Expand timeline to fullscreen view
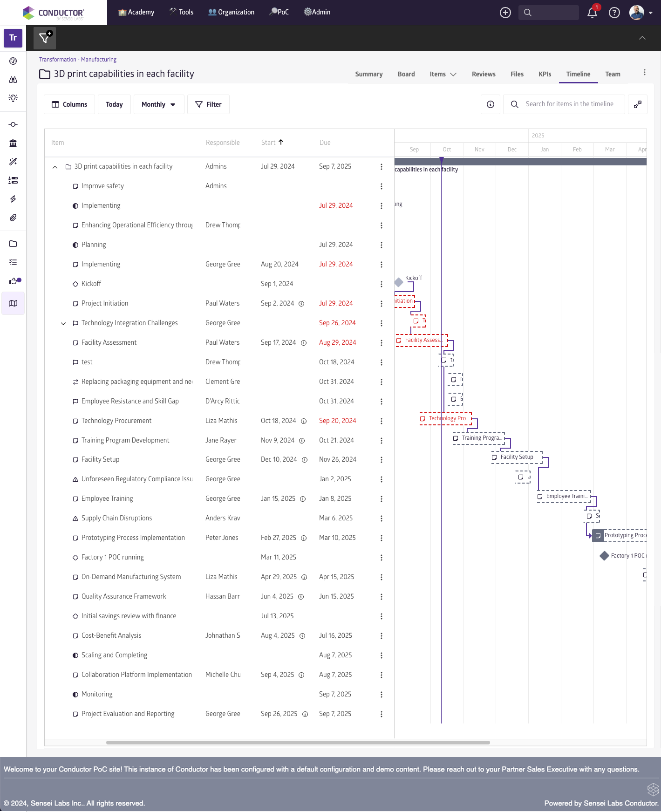The width and height of the screenshot is (661, 812). coord(638,104)
